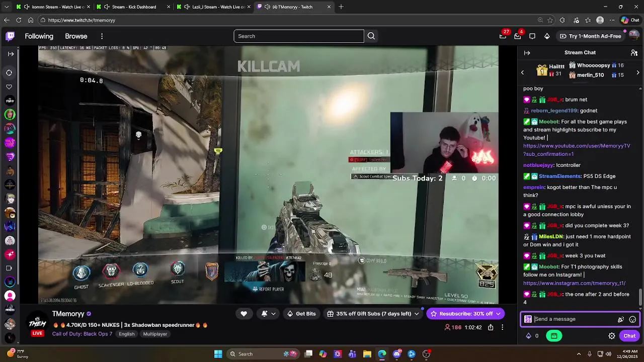
Task: Show next gift leaderboard entries
Action: tap(638, 72)
